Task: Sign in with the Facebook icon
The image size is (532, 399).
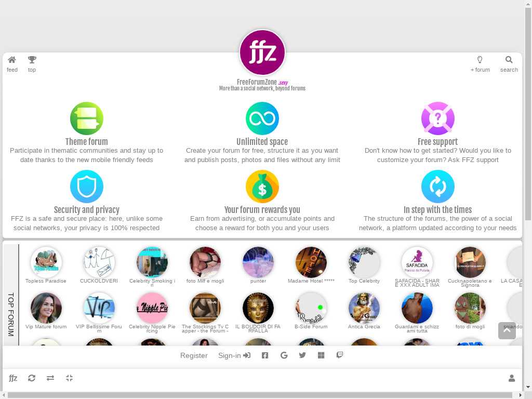Action: coord(265,355)
